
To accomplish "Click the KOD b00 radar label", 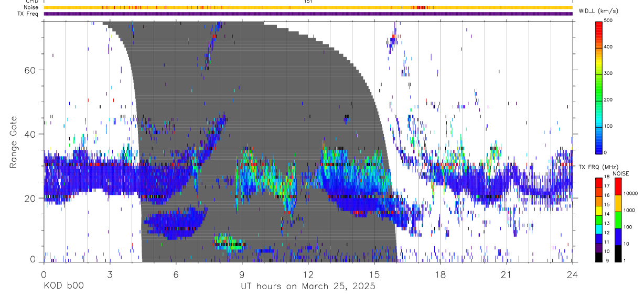I will [x=63, y=286].
